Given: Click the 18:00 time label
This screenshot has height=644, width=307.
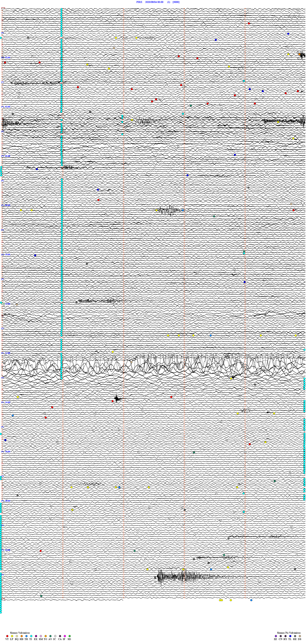Looking at the screenshot, I should pos(8,451).
